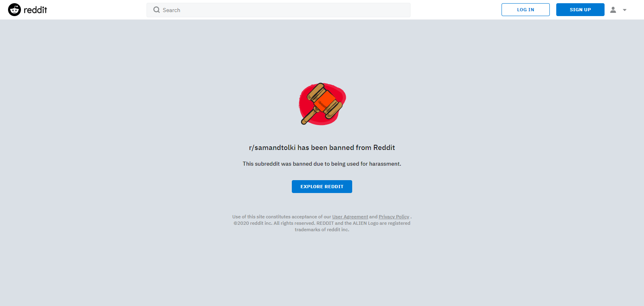Click the LOG IN button
644x306 pixels.
[x=526, y=10]
